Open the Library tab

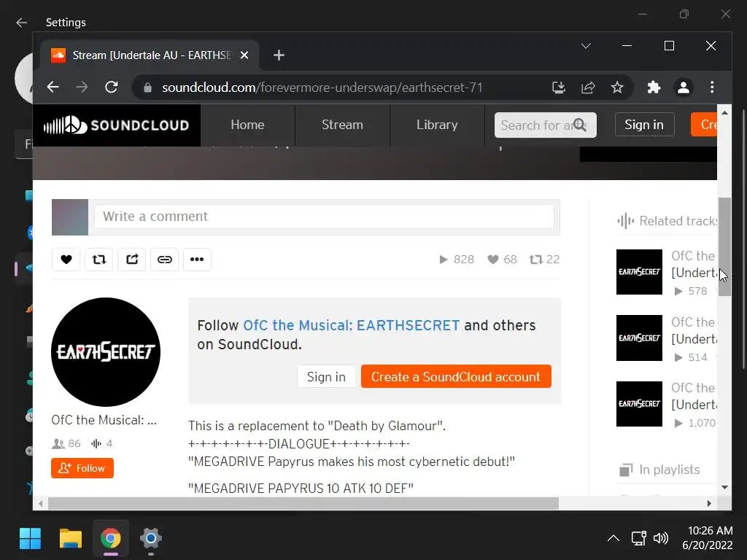point(438,125)
